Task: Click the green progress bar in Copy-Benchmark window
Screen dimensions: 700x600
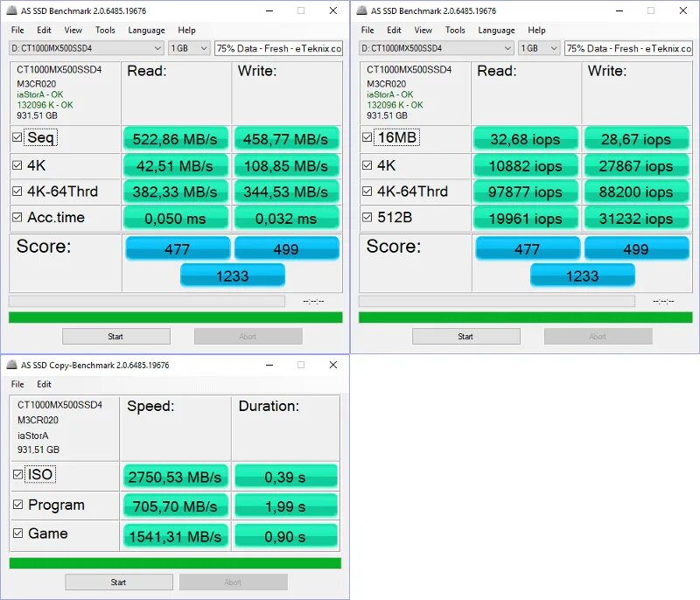Action: pyautogui.click(x=175, y=563)
